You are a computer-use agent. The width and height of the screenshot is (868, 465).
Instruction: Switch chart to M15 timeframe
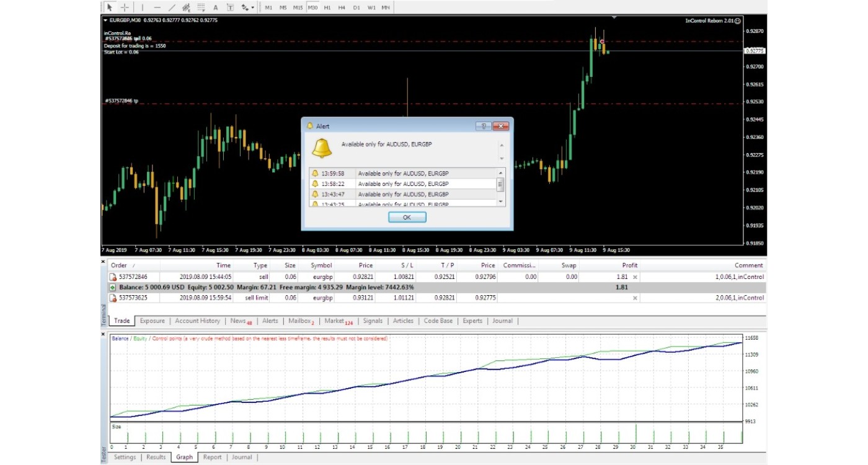298,7
